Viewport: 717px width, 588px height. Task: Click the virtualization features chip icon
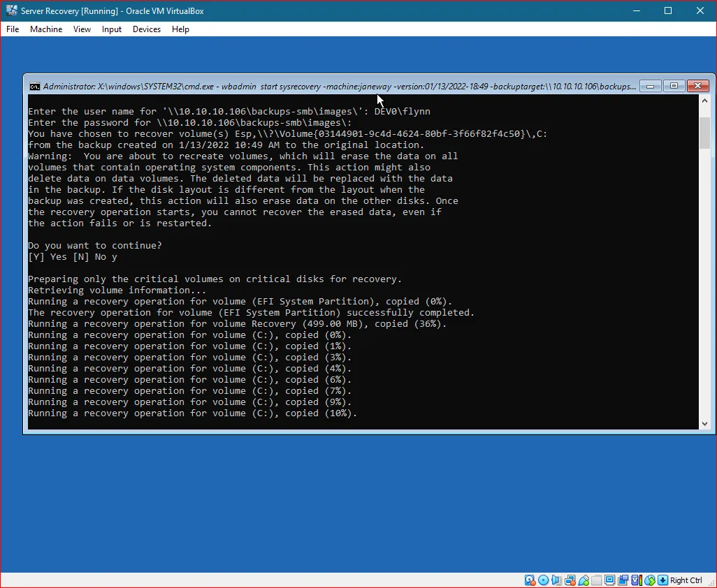636,580
